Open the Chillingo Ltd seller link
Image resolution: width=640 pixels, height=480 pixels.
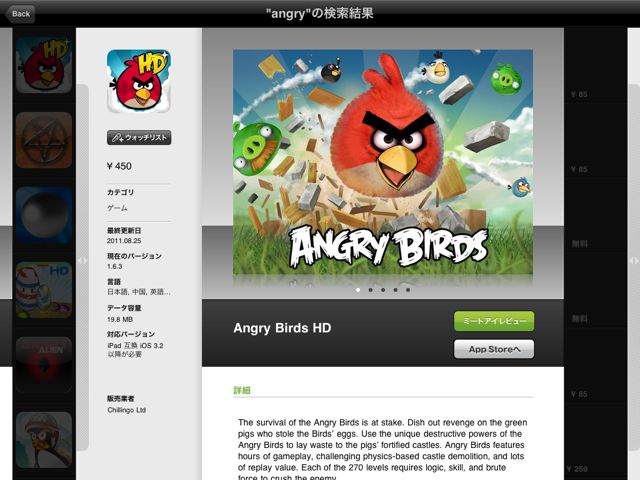point(127,410)
